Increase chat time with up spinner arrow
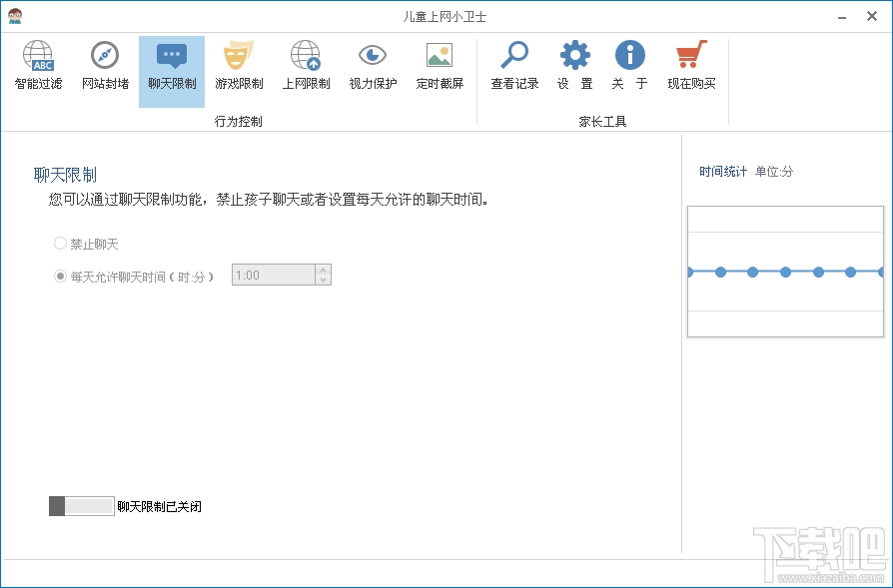This screenshot has height=588, width=893. coord(324,270)
